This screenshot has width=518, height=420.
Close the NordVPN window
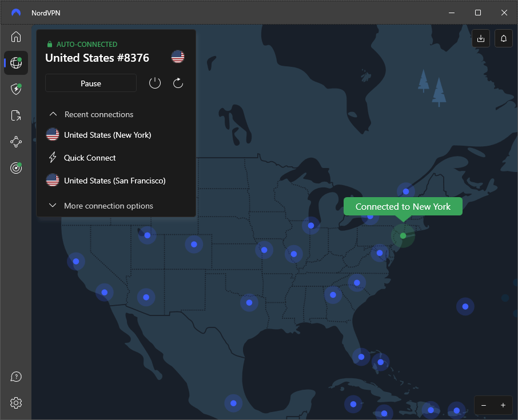click(x=504, y=13)
